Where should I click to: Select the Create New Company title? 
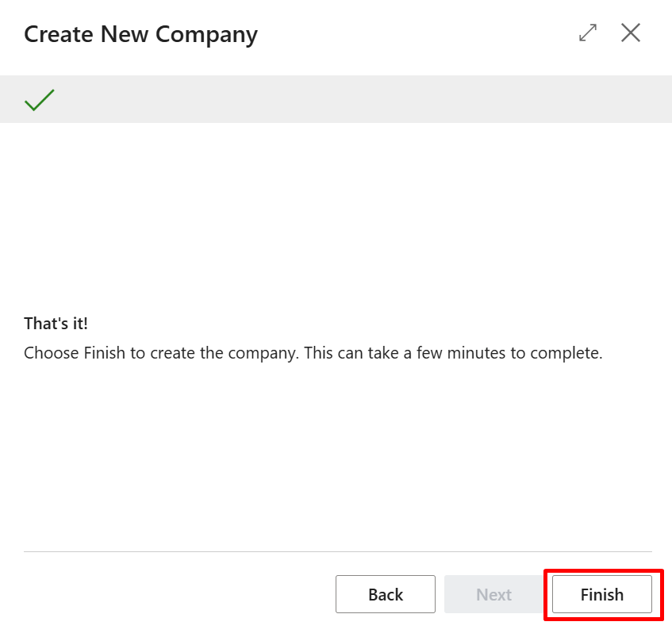point(140,35)
